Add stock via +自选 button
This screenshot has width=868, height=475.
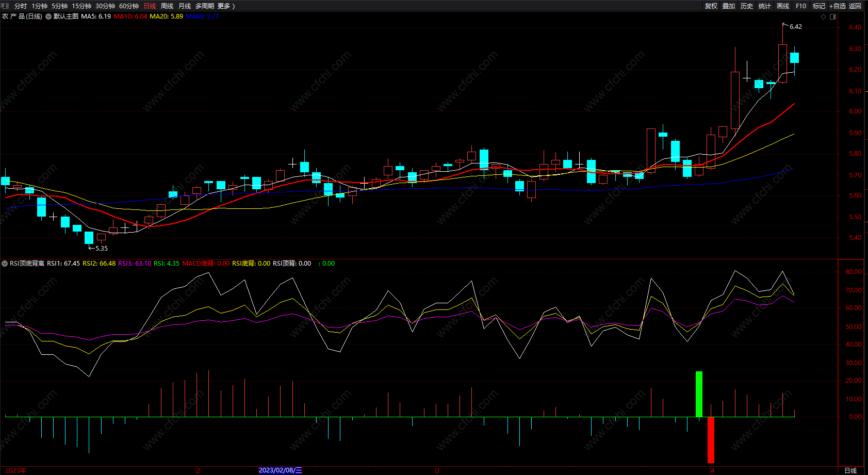click(x=838, y=6)
